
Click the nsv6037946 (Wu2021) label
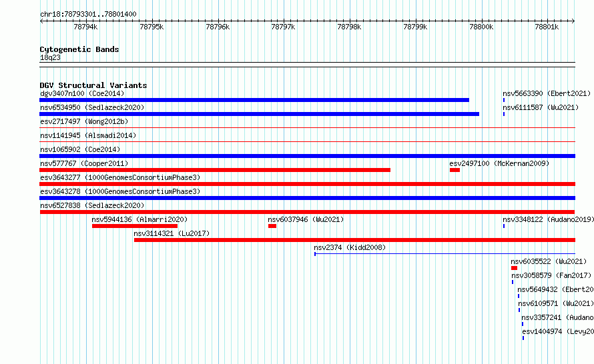point(306,219)
